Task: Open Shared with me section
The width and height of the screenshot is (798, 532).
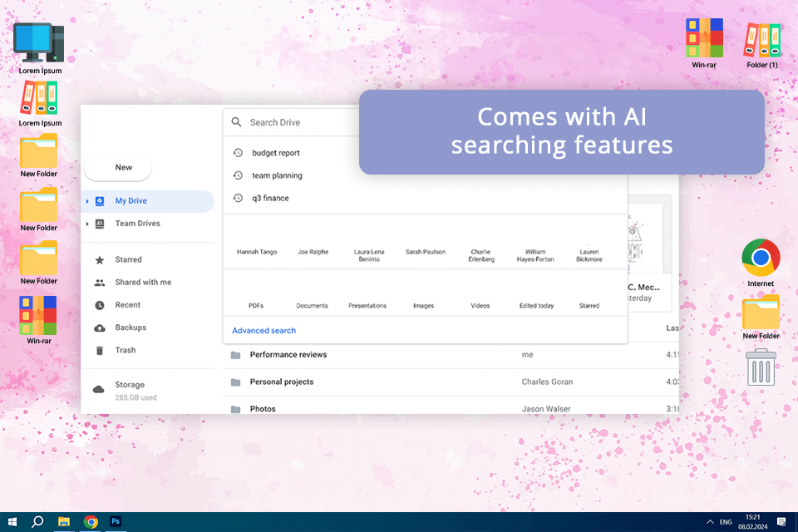Action: (x=143, y=282)
